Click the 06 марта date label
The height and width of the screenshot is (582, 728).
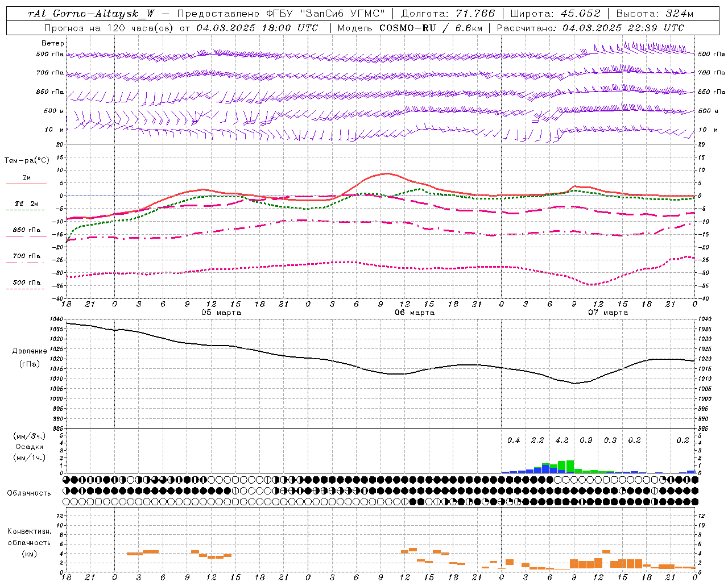(415, 313)
